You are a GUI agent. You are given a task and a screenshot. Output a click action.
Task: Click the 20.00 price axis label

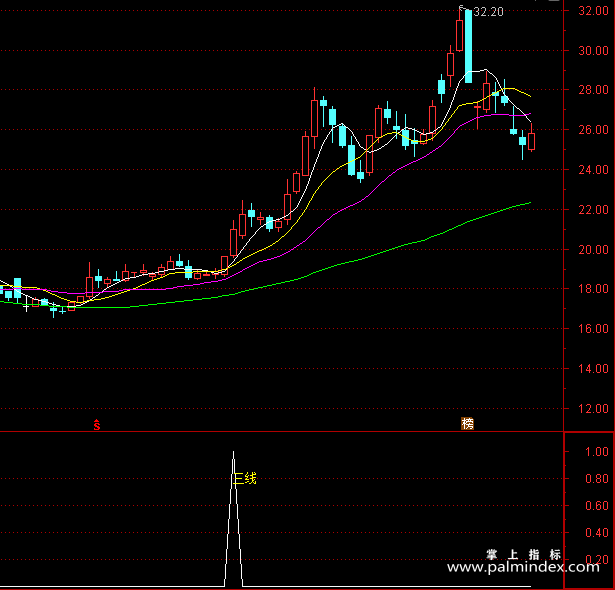593,249
